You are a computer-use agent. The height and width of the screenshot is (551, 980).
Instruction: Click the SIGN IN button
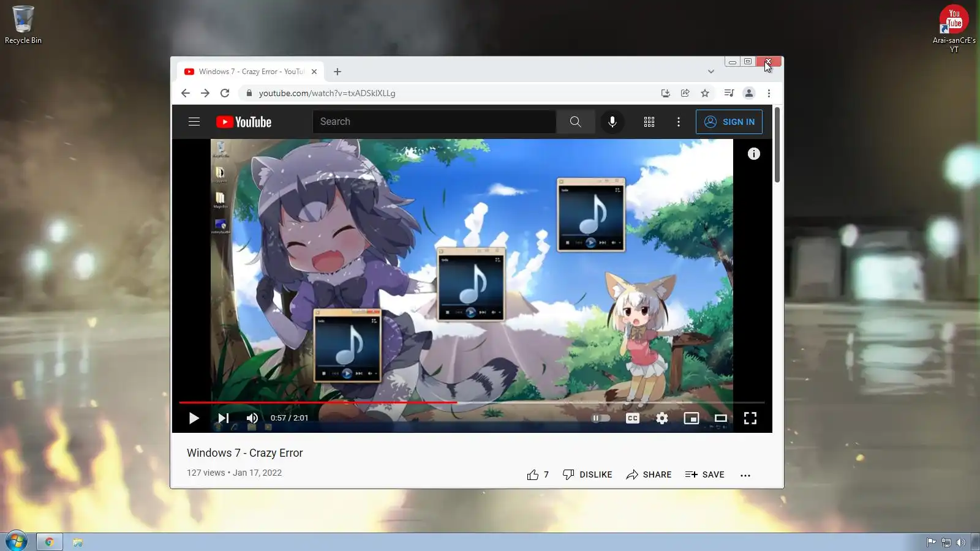pyautogui.click(x=729, y=122)
